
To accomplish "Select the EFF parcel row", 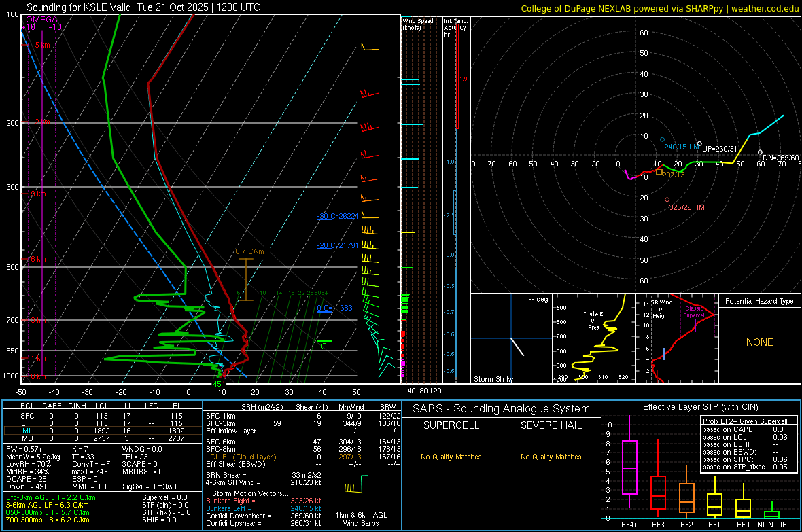I will (102, 423).
